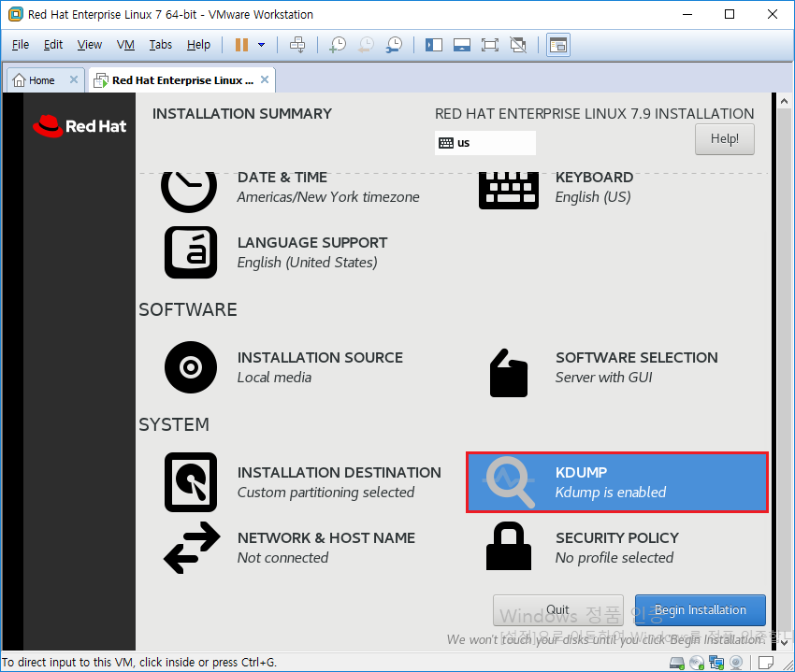Close the Home tab
This screenshot has height=672, width=795.
[74, 79]
